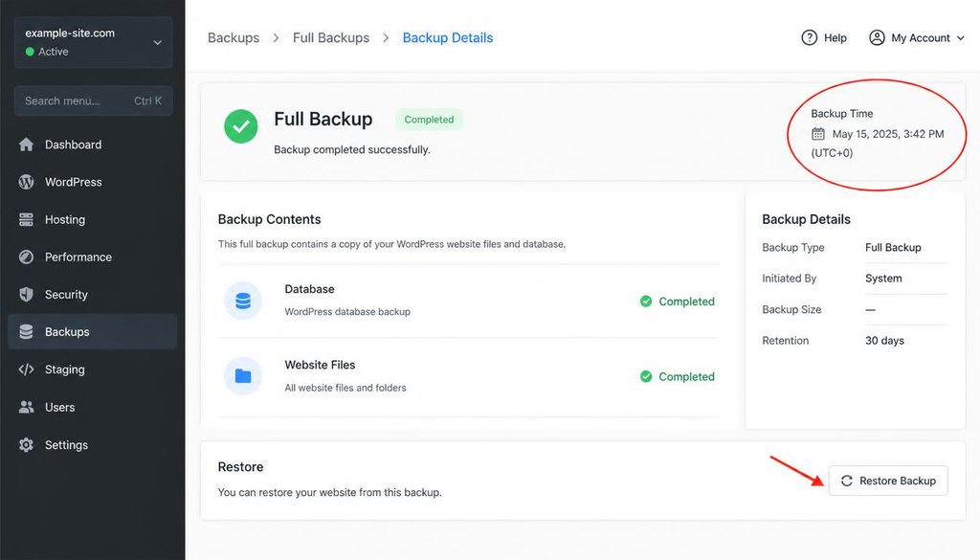
Task: Open Dashboard from the sidebar menu
Action: (x=93, y=145)
